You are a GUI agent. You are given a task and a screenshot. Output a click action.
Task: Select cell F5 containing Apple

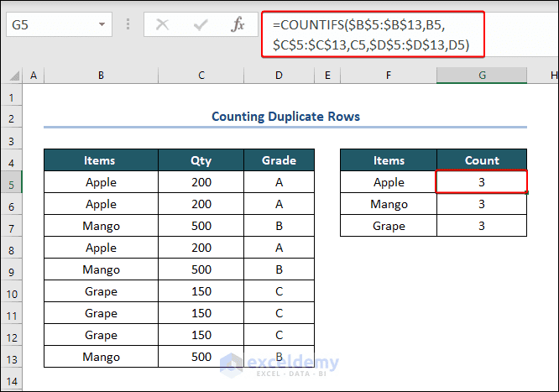(x=389, y=182)
